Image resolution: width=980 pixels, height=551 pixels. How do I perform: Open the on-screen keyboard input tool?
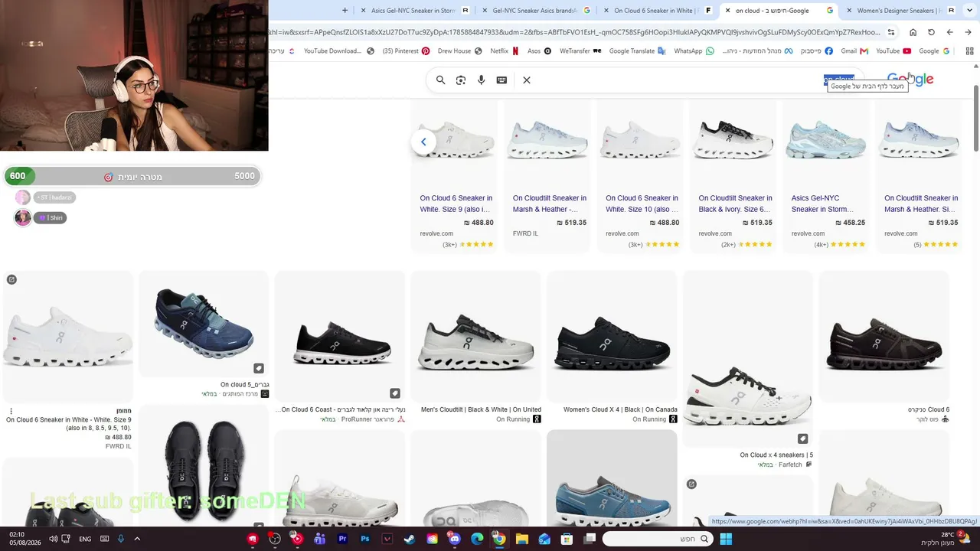(501, 80)
